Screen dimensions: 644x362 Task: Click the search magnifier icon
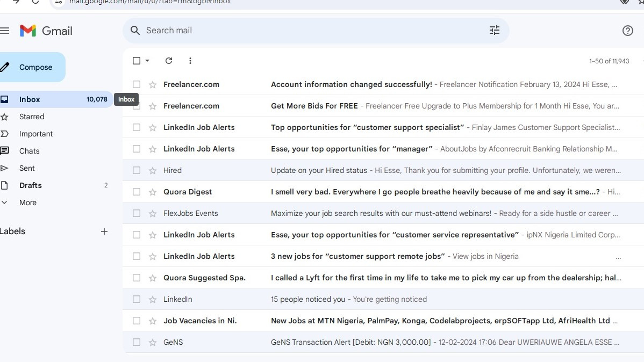pos(135,31)
